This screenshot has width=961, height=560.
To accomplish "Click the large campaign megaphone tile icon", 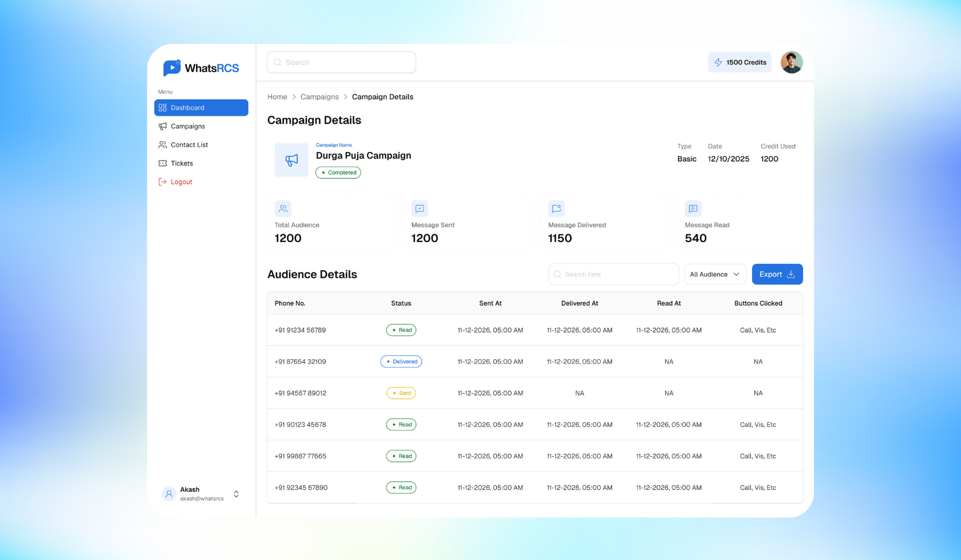I will (x=292, y=160).
